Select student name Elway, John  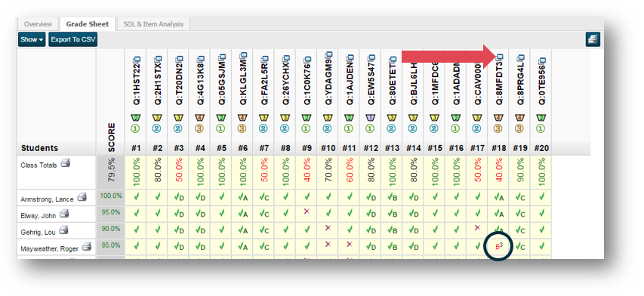(x=38, y=215)
